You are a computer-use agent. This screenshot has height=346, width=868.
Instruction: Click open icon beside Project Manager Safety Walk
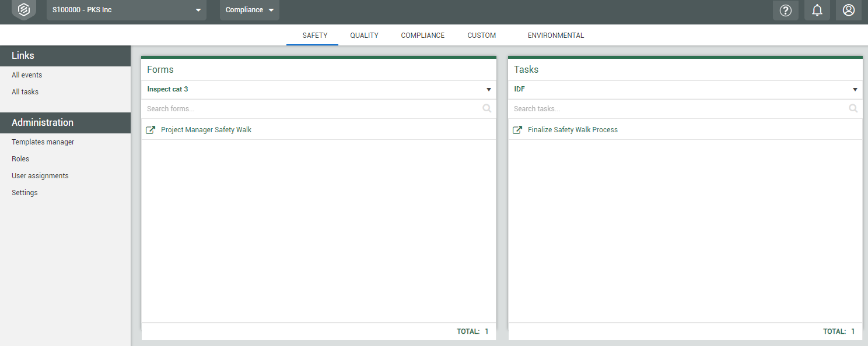(x=150, y=130)
